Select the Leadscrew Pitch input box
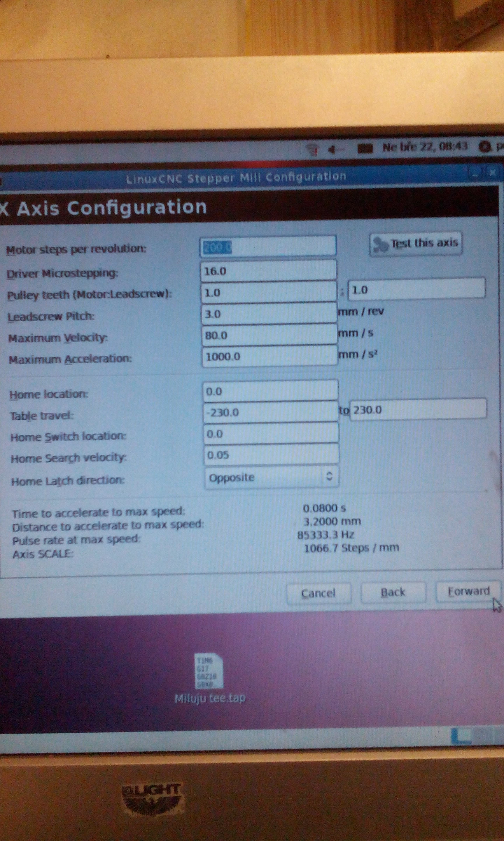This screenshot has height=841, width=504. coord(269,314)
